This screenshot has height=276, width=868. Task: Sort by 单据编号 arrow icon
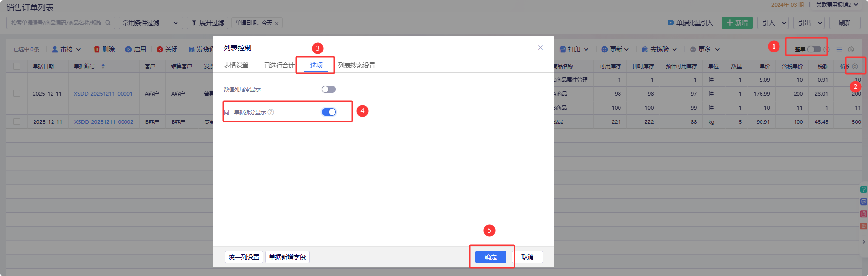coord(103,66)
